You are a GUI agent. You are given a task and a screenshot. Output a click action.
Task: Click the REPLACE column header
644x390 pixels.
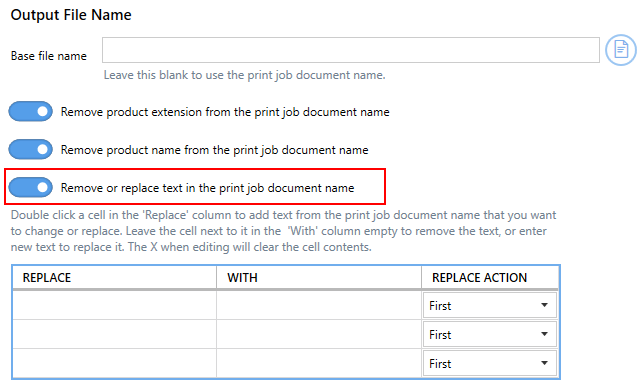[x=115, y=278]
